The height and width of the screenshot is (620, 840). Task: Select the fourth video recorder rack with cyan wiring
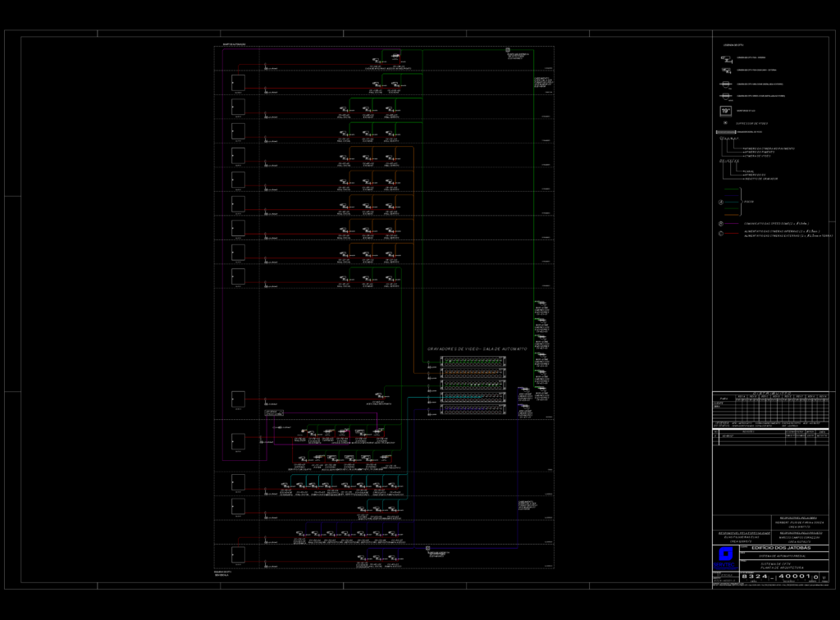(x=473, y=397)
